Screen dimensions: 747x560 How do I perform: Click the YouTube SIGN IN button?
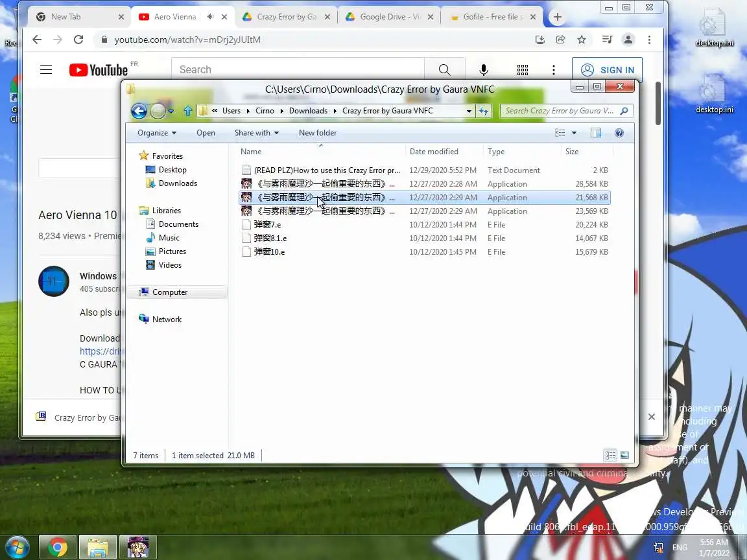[x=608, y=70]
